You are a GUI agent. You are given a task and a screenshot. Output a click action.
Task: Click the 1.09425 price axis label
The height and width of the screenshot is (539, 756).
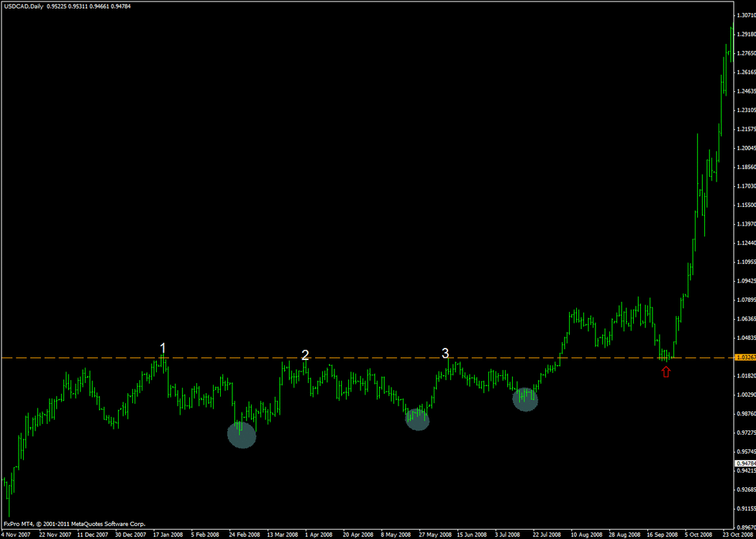click(745, 281)
